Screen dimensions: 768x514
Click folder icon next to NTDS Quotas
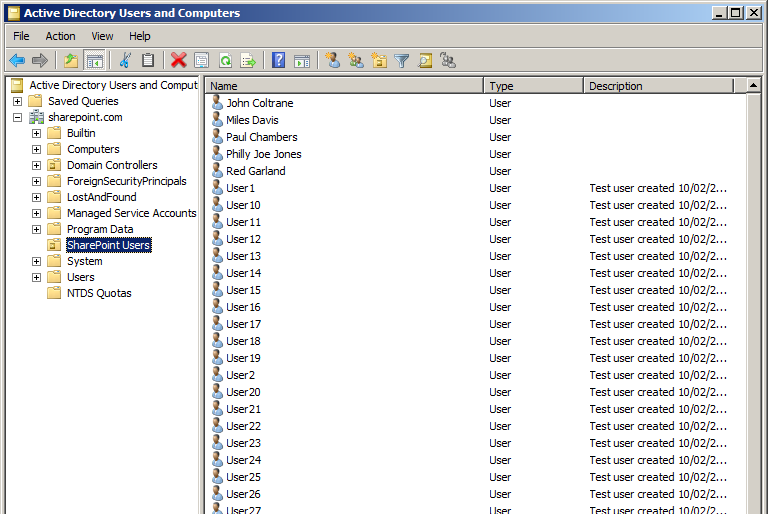(54, 293)
